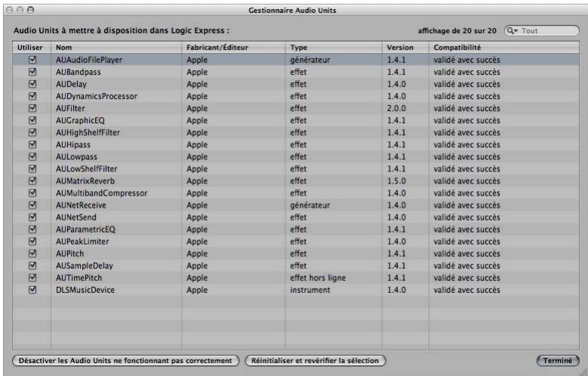Image resolution: width=588 pixels, height=376 pixels.
Task: Select the DLSMusicDevice row name
Action: click(85, 290)
